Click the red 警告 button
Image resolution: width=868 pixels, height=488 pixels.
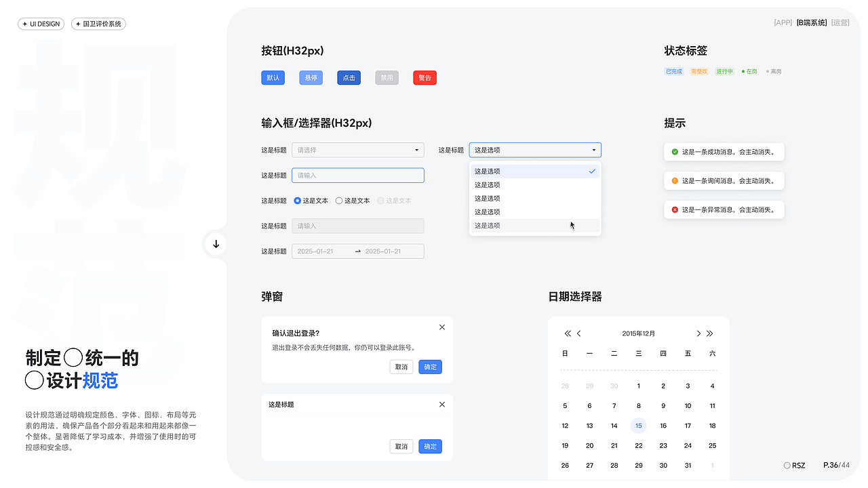(x=425, y=78)
